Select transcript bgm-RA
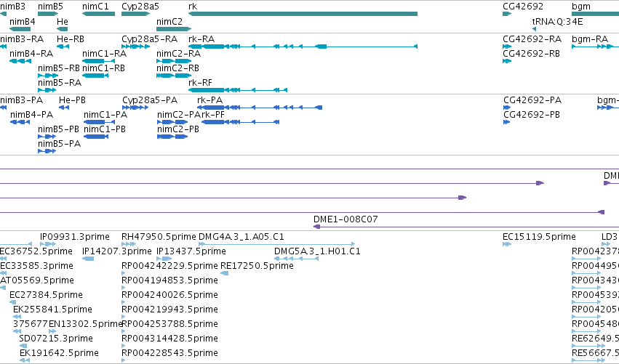The image size is (619, 364). pos(590,39)
